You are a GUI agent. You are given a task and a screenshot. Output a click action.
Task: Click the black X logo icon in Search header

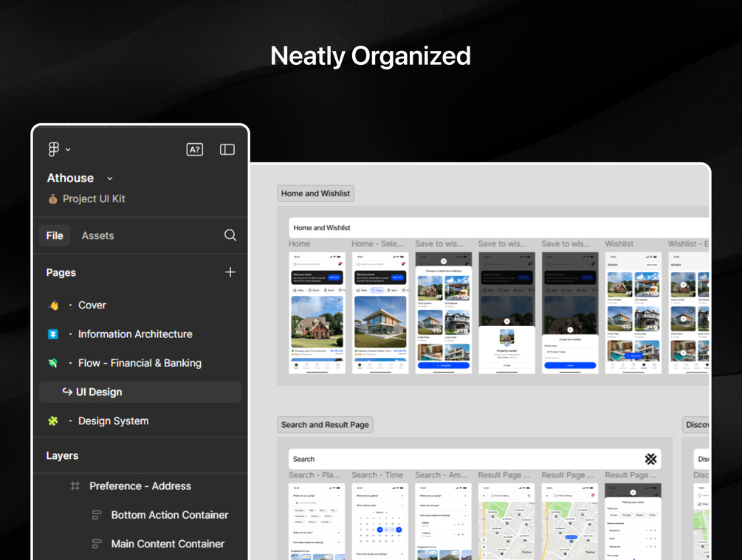(x=650, y=459)
